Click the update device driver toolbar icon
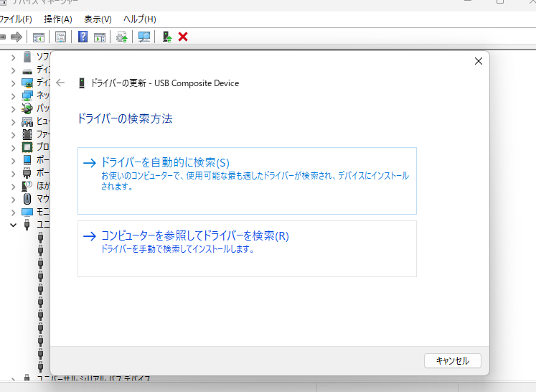536x392 pixels. tap(122, 37)
